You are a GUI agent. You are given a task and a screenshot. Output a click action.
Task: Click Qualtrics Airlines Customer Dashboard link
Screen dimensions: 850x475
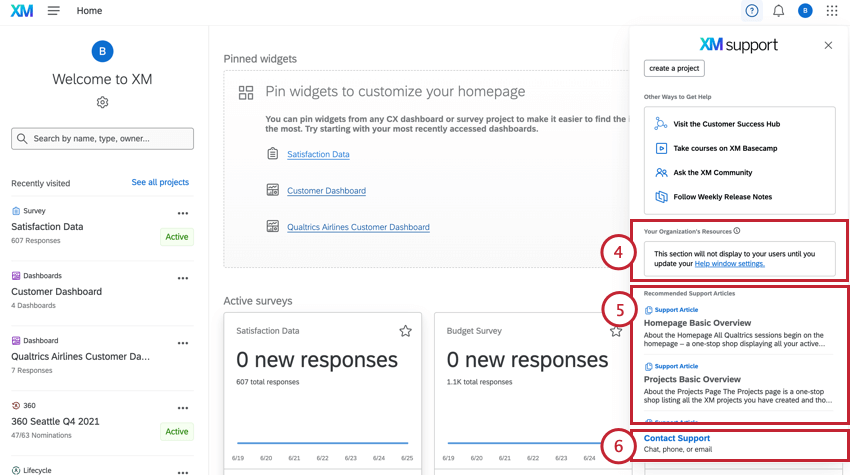(x=358, y=227)
